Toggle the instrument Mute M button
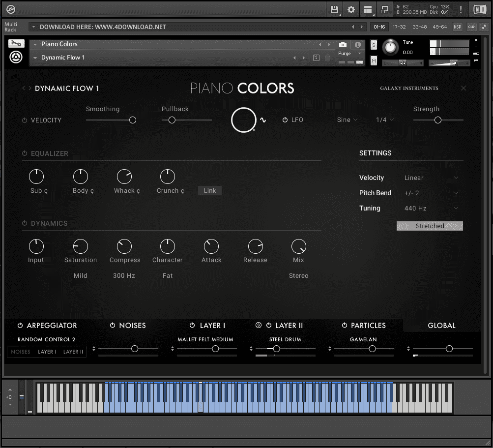The width and height of the screenshot is (493, 448). pos(374,60)
